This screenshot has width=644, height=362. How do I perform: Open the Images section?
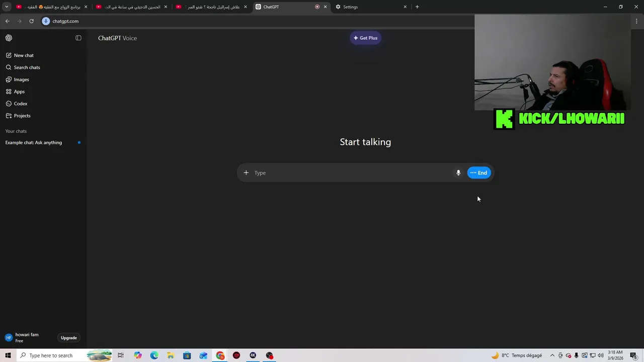click(21, 79)
